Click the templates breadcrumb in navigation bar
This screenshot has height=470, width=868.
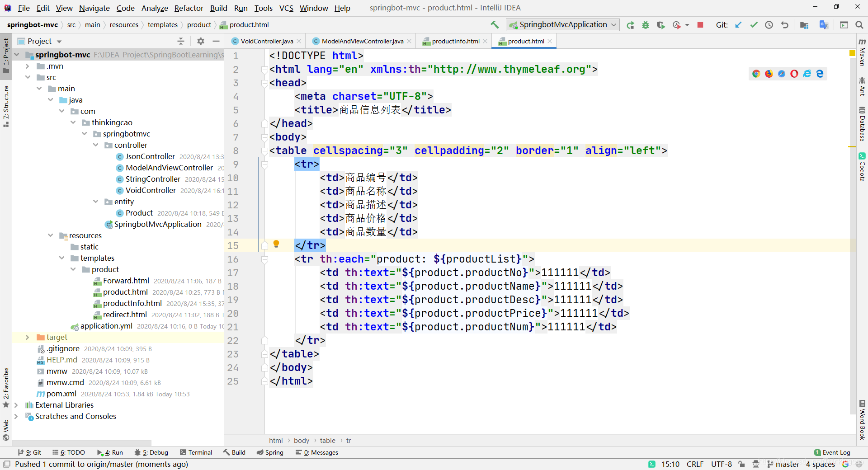162,25
